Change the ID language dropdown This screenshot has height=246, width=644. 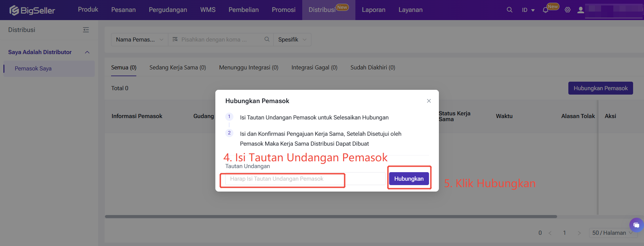(528, 10)
